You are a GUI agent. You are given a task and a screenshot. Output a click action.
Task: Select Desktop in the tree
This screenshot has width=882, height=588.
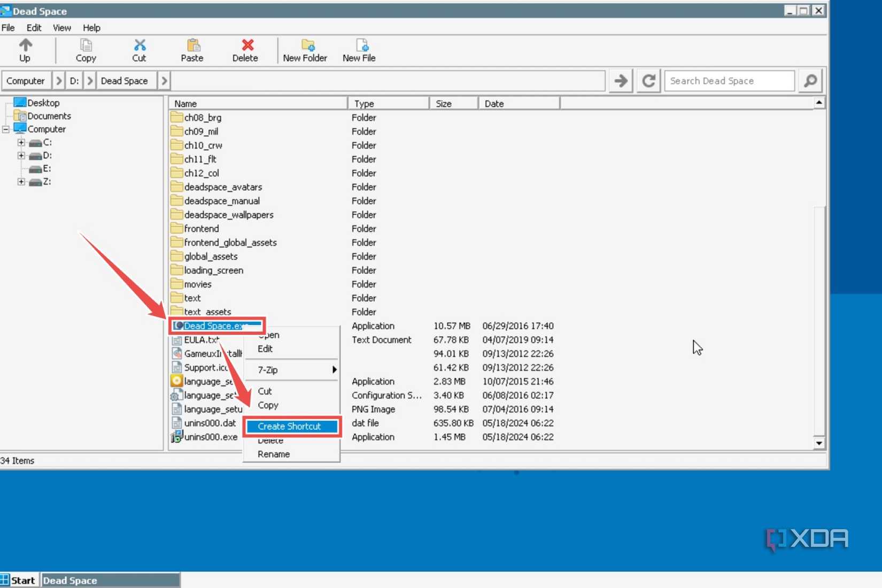(36, 103)
